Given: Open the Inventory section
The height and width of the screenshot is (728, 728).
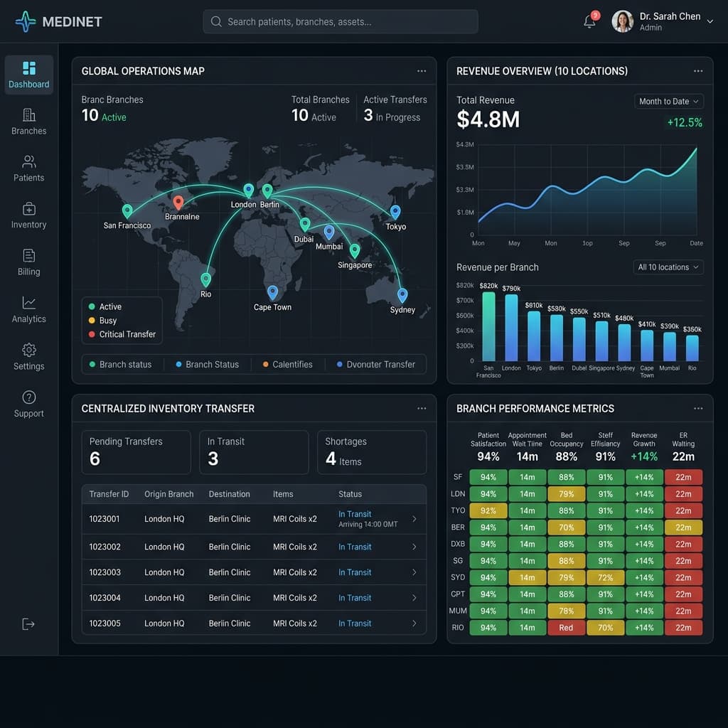Looking at the screenshot, I should click(28, 215).
